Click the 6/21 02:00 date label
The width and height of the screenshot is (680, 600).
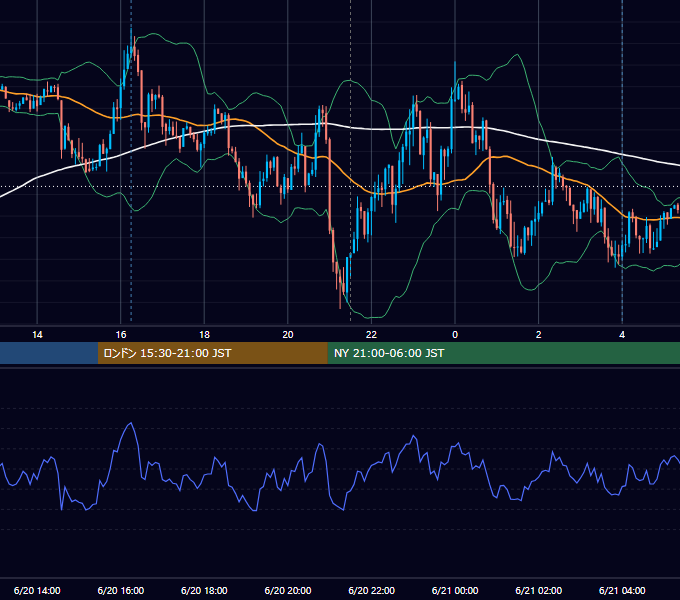539,590
